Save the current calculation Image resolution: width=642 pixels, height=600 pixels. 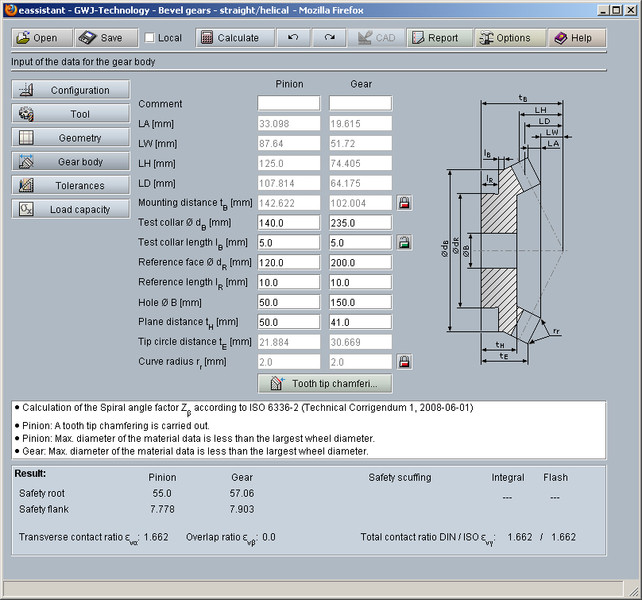101,38
